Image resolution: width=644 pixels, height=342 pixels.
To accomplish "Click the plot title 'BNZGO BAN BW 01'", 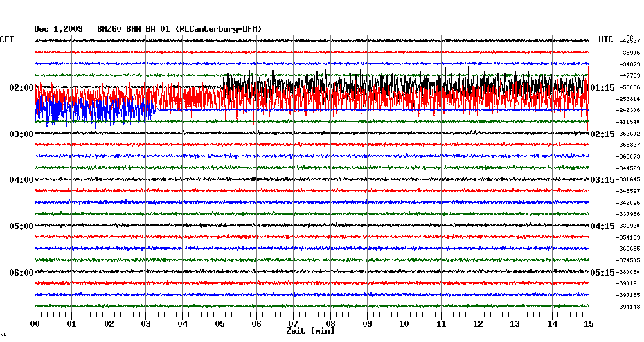I will click(x=134, y=29).
